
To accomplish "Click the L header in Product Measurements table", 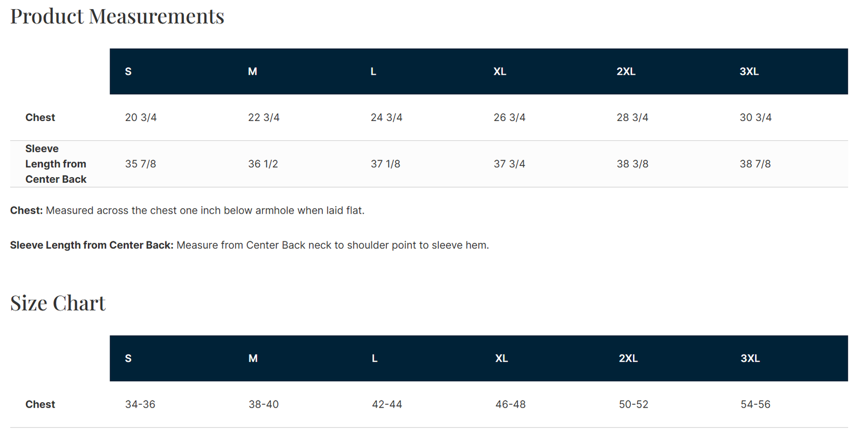I will tap(373, 72).
